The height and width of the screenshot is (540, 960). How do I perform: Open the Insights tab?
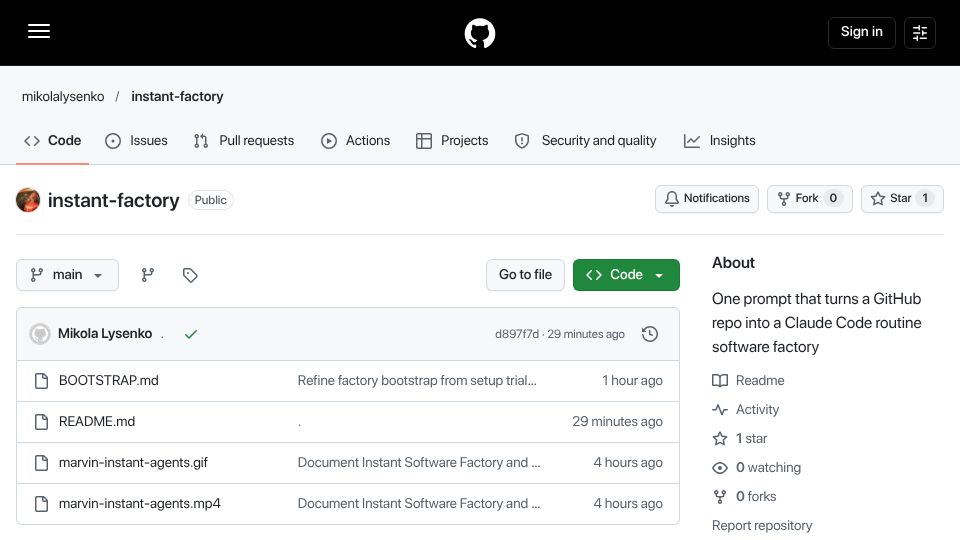720,141
